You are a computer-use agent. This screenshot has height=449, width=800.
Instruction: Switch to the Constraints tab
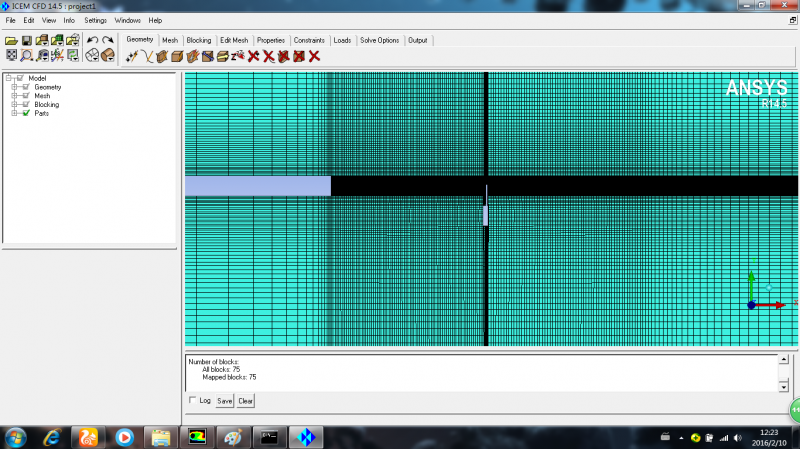(x=309, y=40)
